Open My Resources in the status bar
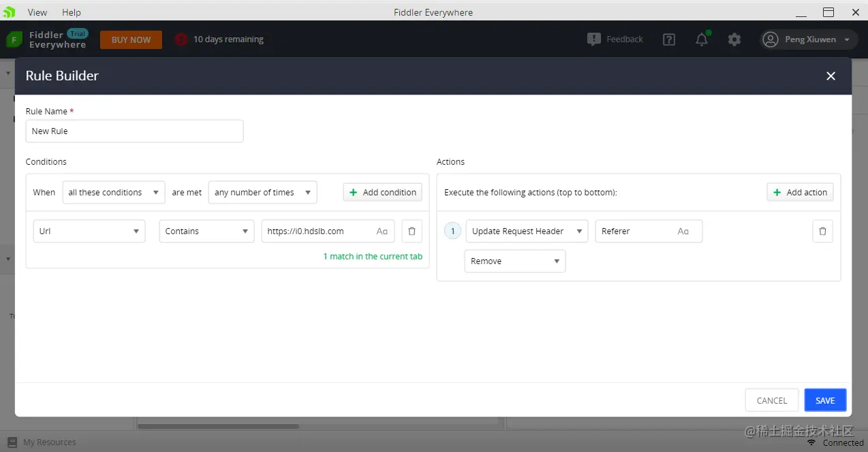 (42, 442)
